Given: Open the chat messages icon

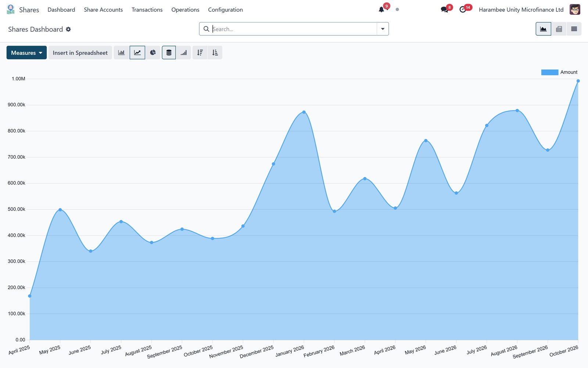Looking at the screenshot, I should pyautogui.click(x=444, y=10).
